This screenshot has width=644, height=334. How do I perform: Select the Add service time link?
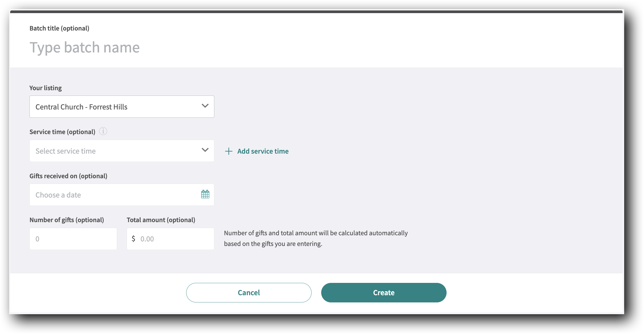[263, 151]
